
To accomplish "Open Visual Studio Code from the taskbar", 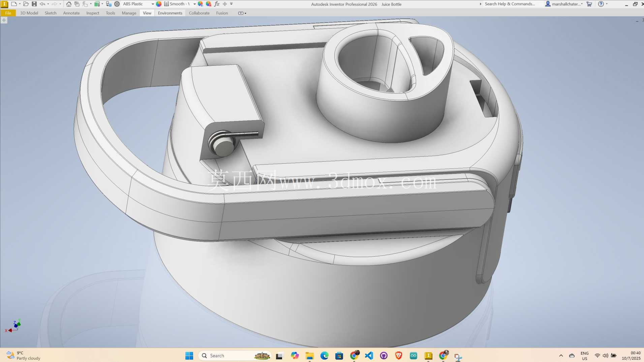I will click(369, 356).
